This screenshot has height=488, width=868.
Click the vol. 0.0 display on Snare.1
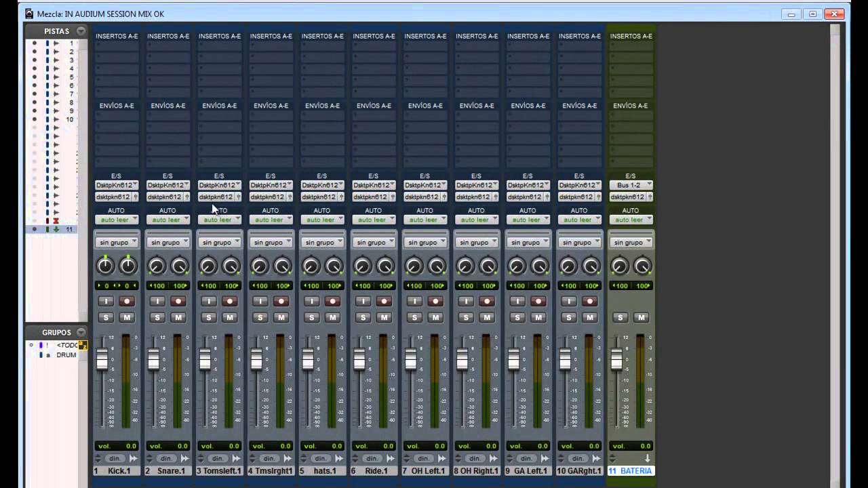point(168,446)
